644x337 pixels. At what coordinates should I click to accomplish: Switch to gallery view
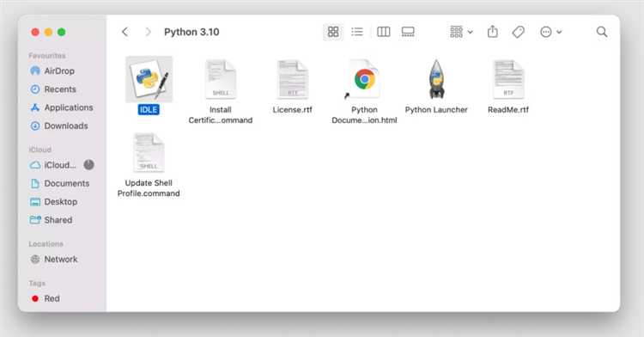point(408,32)
